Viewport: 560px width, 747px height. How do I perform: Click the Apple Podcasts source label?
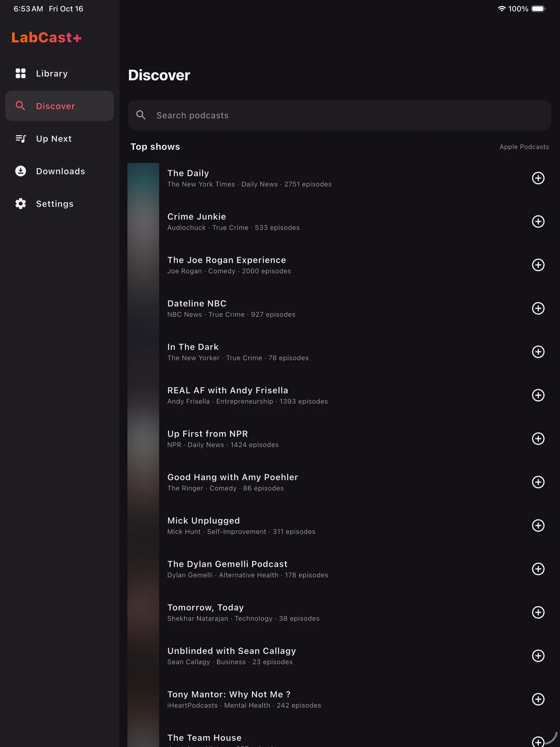pyautogui.click(x=524, y=147)
